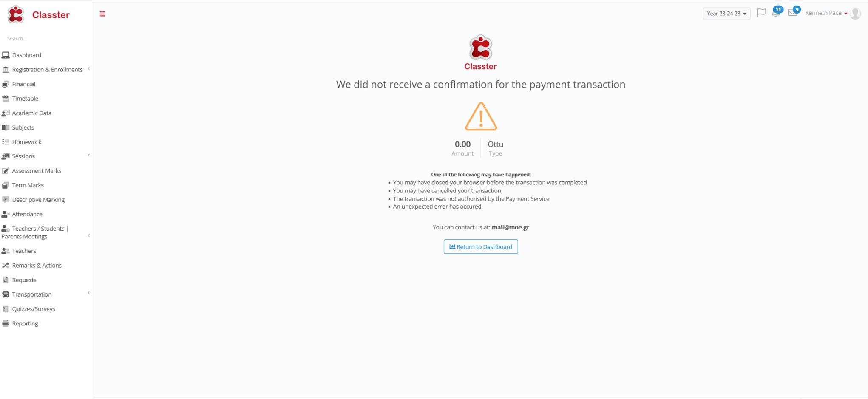Open the envelope messages icon
Screen dimensions: 868x399
[x=792, y=13]
